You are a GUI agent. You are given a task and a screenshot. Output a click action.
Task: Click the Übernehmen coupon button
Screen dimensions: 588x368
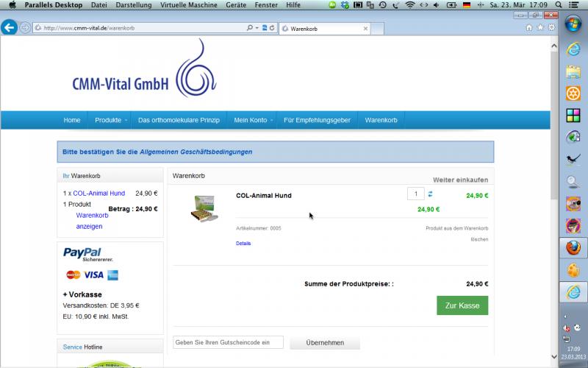pos(325,343)
